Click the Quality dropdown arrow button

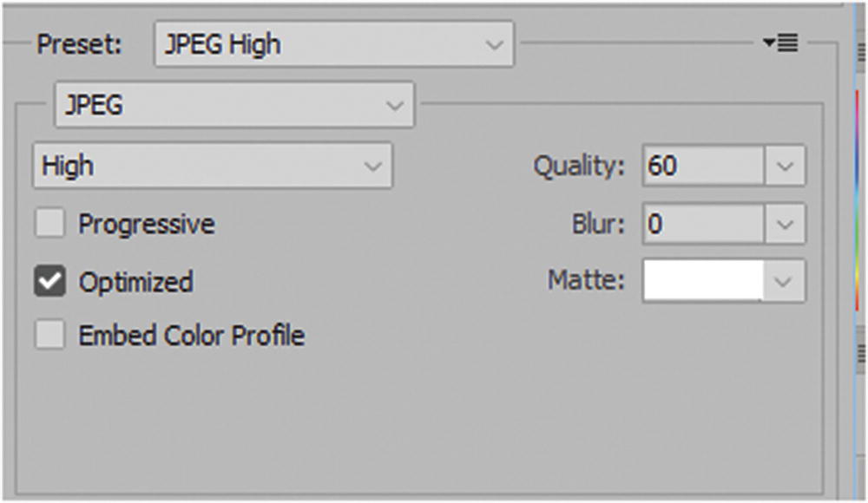coord(785,166)
